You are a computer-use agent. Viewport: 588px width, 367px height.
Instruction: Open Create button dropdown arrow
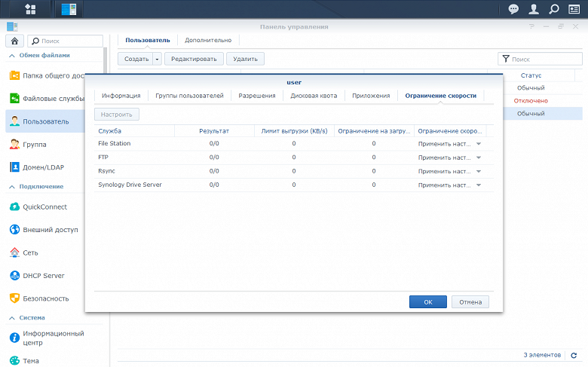click(158, 59)
